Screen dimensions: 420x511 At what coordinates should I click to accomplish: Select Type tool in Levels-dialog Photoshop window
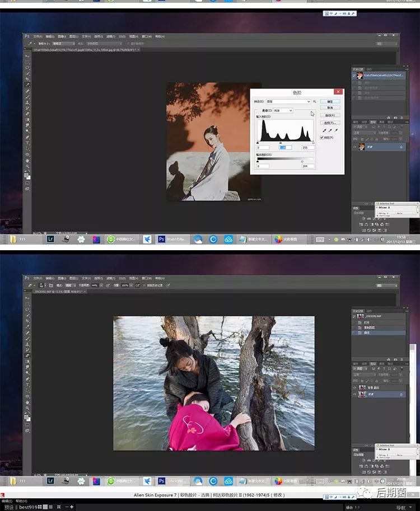click(27, 143)
